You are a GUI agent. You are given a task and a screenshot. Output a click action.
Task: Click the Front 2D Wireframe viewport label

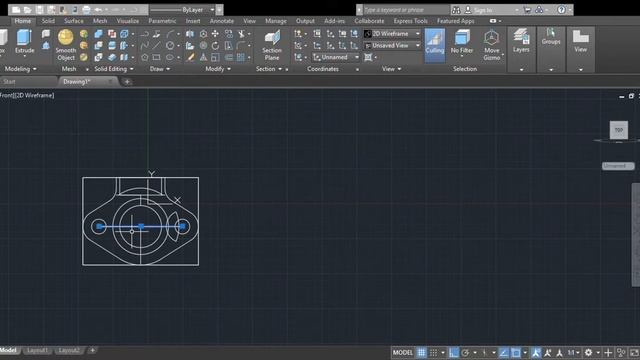[x=27, y=95]
